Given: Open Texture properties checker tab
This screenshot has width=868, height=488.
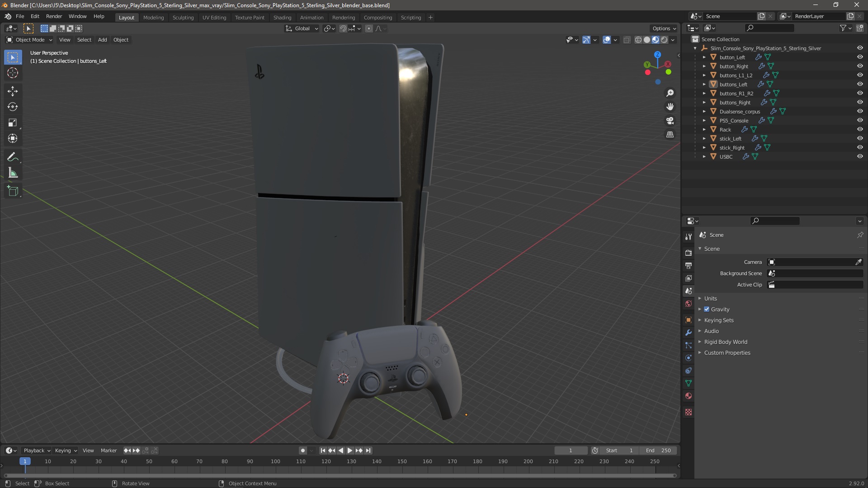Looking at the screenshot, I should click(x=689, y=412).
